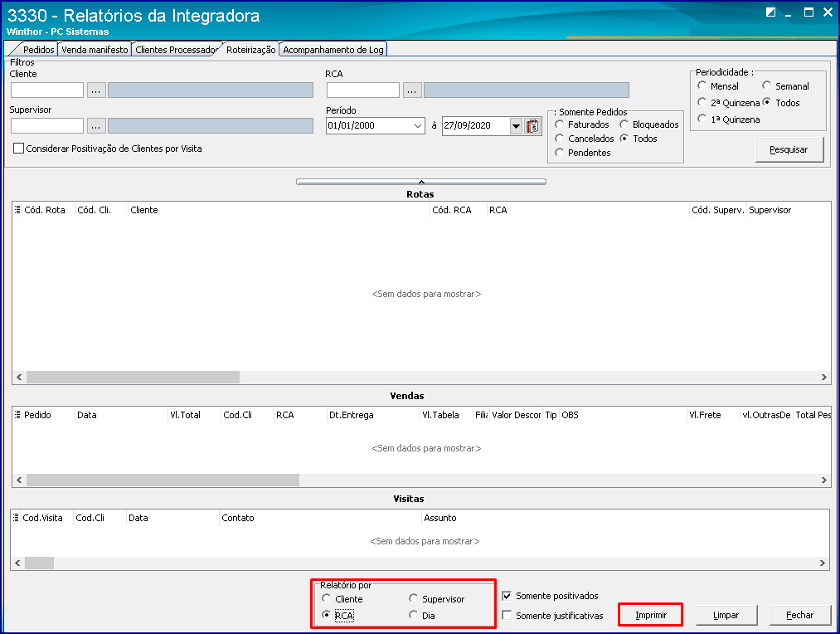
Task: Click the Imprimir button
Action: click(x=651, y=615)
